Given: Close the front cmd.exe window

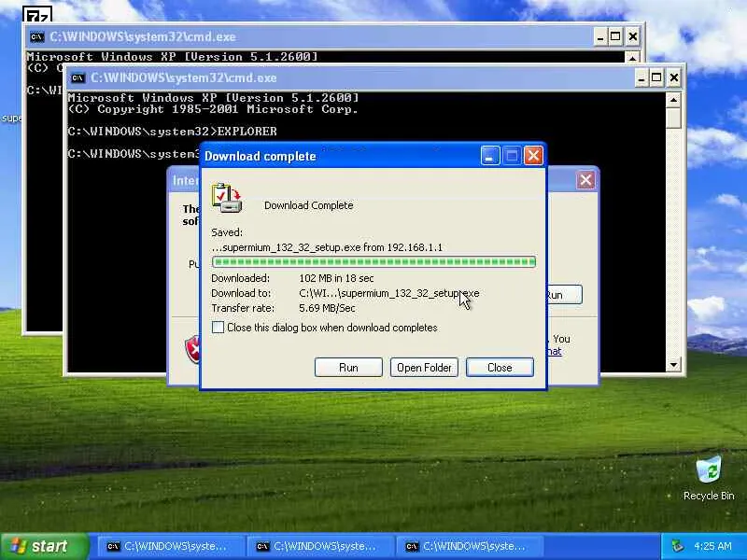Looking at the screenshot, I should point(674,77).
